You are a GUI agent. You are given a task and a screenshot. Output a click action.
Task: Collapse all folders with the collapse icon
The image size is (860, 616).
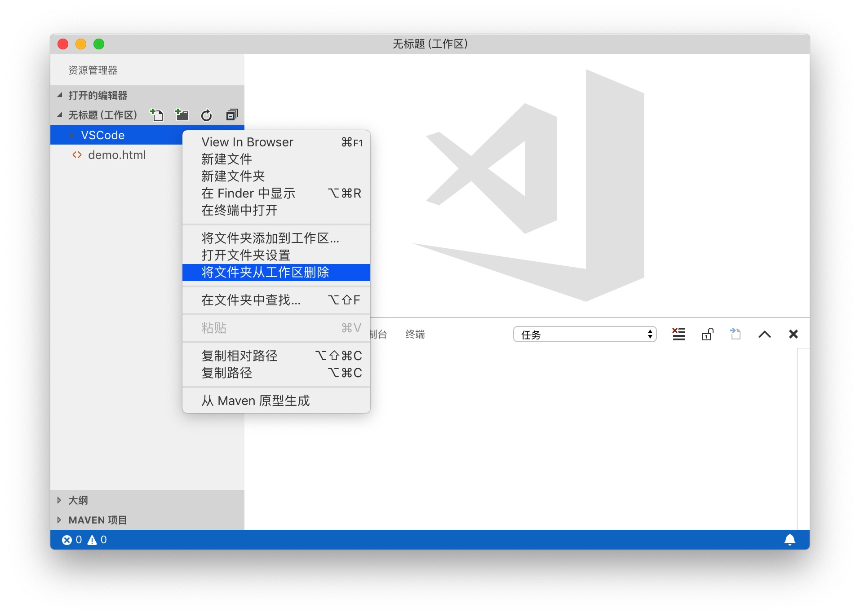pyautogui.click(x=232, y=115)
